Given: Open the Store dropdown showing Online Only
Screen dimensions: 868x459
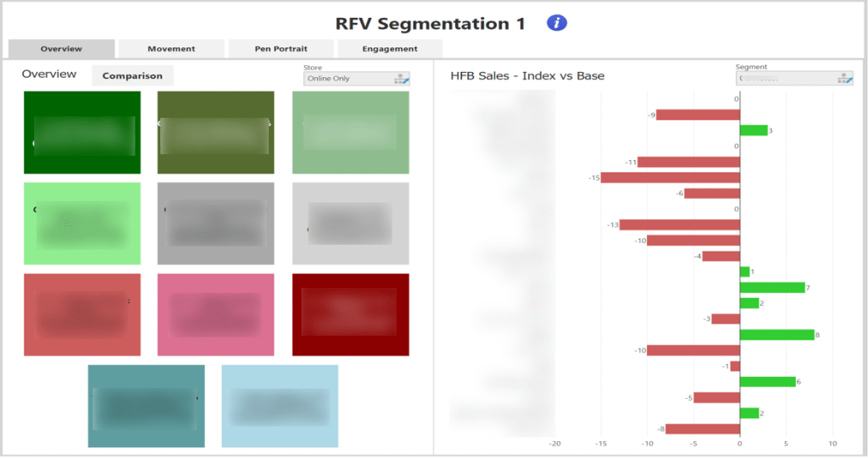Looking at the screenshot, I should point(348,79).
